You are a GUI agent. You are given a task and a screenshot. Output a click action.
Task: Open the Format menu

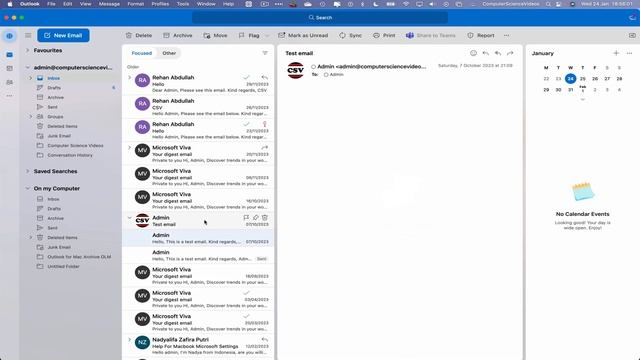(x=136, y=4)
